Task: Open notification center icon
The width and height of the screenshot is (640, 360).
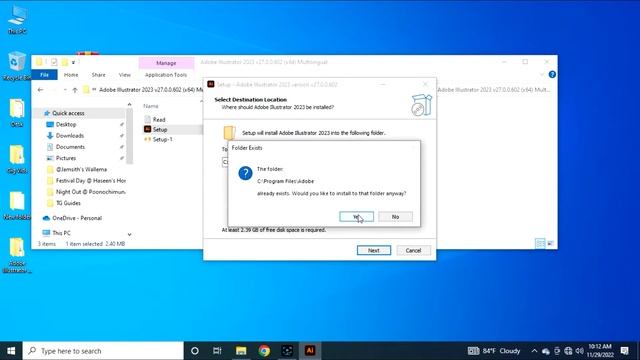Action: click(x=624, y=351)
